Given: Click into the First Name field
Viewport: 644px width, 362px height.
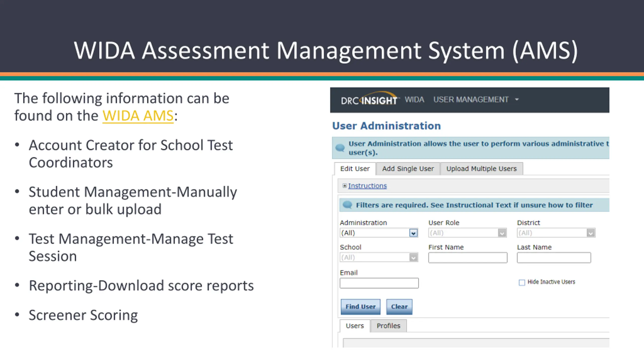Looking at the screenshot, I should click(467, 258).
